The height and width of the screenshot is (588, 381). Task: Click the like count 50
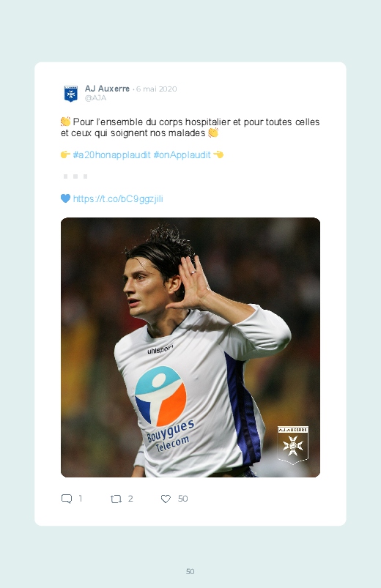(182, 499)
